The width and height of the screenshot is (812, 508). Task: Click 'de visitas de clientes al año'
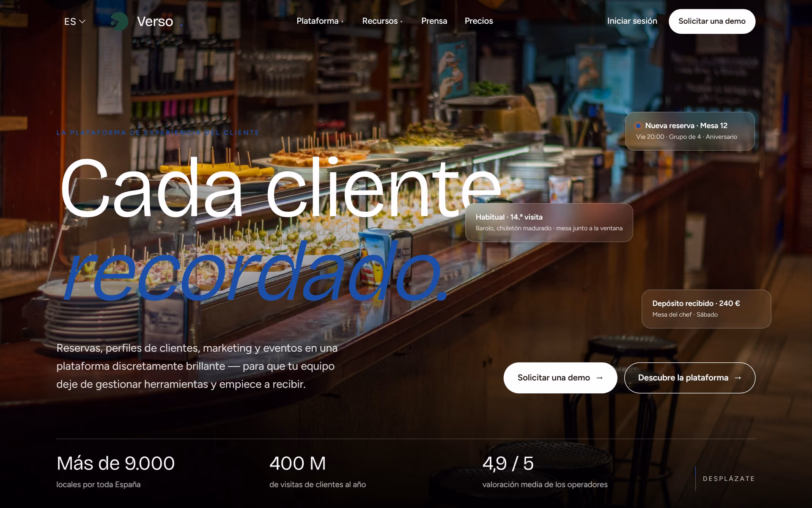318,484
